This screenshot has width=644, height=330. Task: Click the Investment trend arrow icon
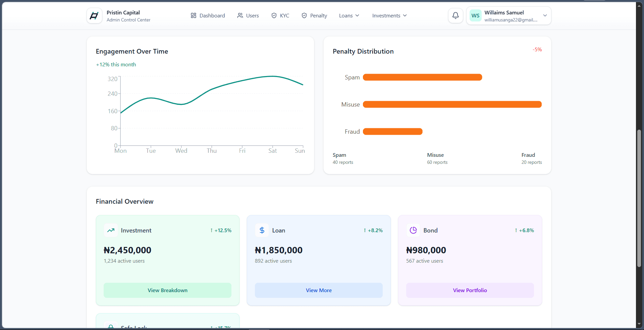click(111, 230)
